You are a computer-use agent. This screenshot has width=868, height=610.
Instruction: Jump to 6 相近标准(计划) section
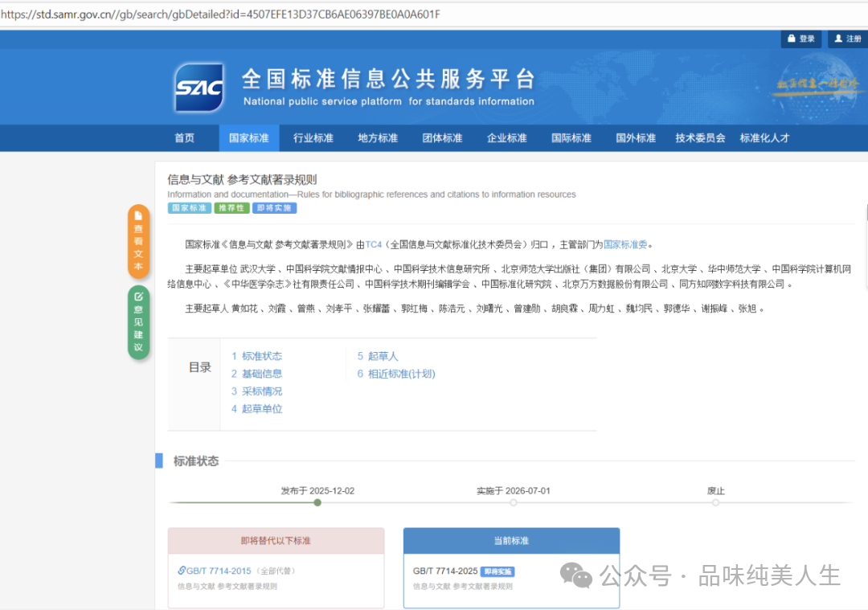(x=396, y=374)
